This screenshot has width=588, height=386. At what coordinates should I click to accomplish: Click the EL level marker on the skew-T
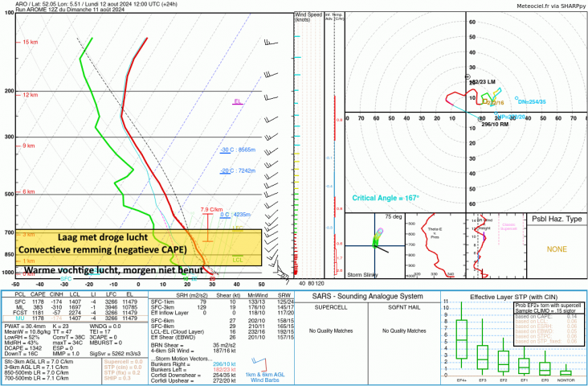tap(237, 102)
